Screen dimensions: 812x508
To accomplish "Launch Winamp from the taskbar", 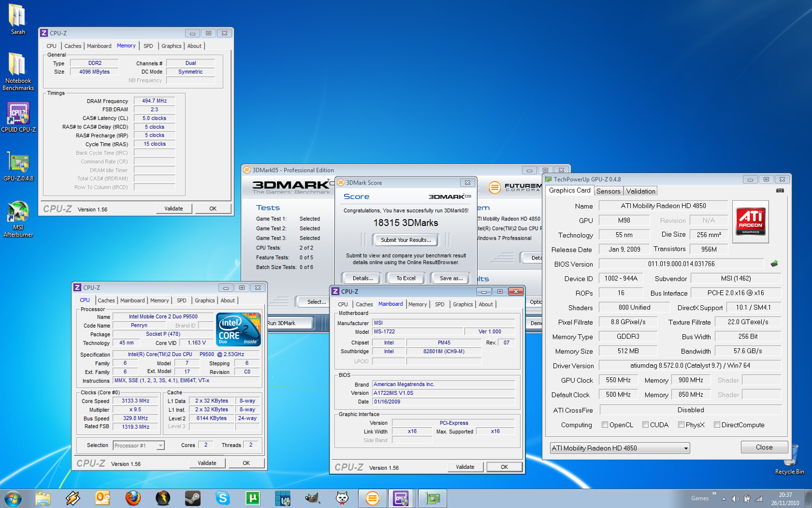I will (73, 498).
